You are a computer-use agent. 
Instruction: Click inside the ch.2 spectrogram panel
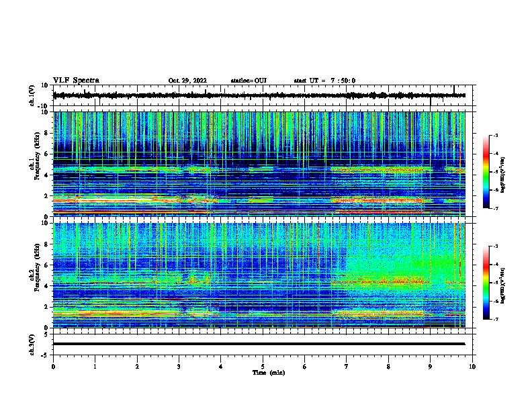tap(259, 275)
